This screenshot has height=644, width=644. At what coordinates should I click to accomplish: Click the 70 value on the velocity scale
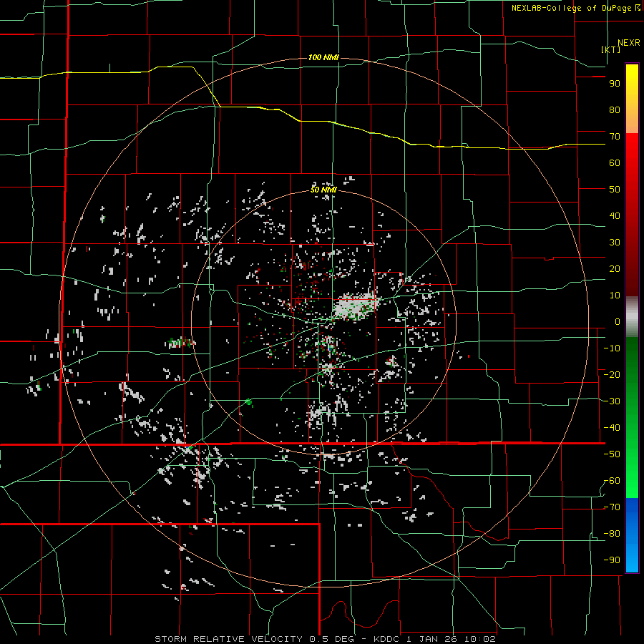point(615,137)
